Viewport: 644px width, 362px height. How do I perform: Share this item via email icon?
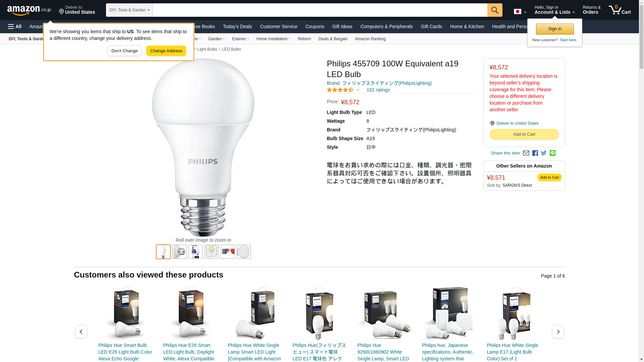coord(526,153)
